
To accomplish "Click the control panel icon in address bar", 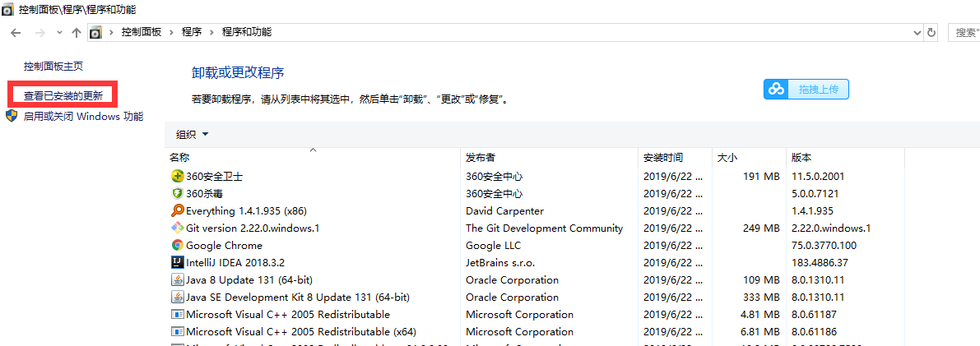I will 95,33.
